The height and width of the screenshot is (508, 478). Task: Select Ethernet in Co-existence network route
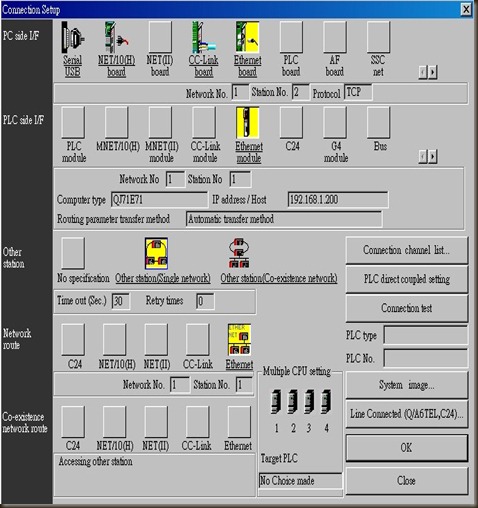pyautogui.click(x=239, y=422)
